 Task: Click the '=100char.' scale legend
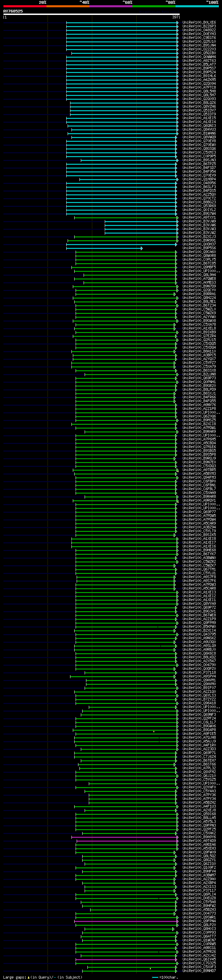(164, 977)
